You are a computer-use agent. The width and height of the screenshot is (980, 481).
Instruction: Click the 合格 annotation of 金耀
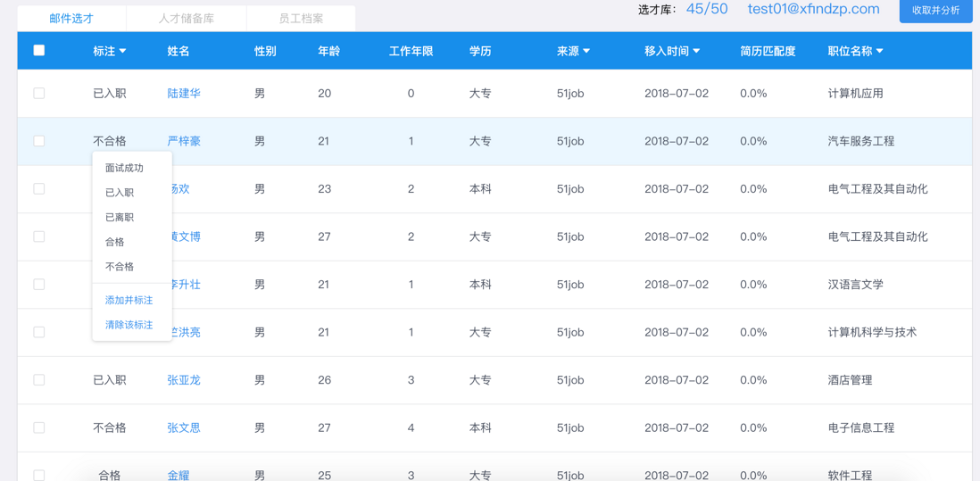tap(110, 475)
